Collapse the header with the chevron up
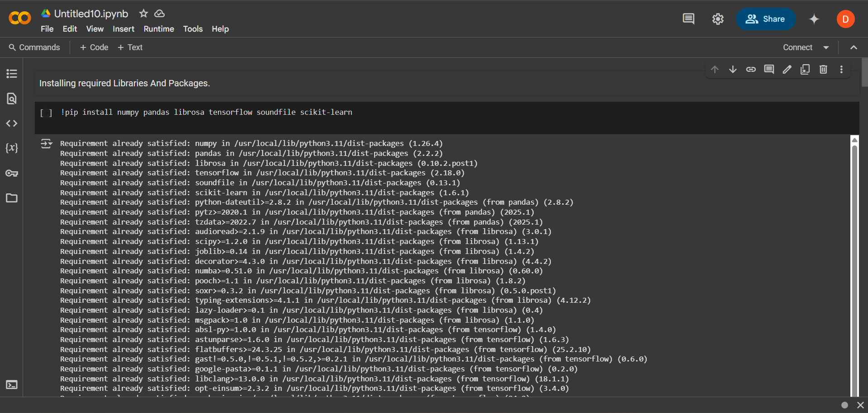This screenshot has width=868, height=413. [x=854, y=47]
